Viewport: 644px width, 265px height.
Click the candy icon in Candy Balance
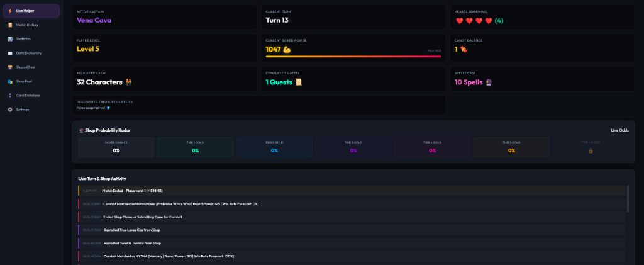coord(464,49)
